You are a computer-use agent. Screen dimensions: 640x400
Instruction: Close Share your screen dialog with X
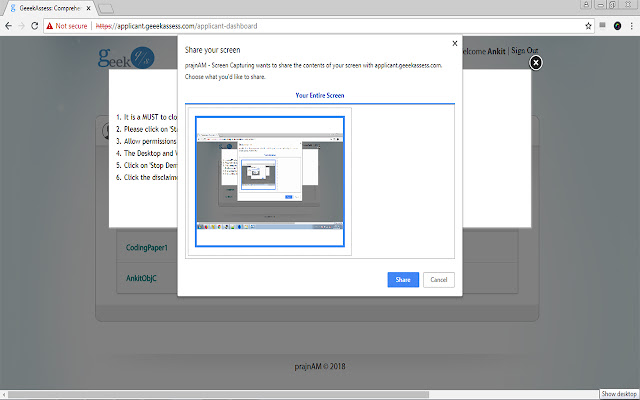tap(455, 44)
